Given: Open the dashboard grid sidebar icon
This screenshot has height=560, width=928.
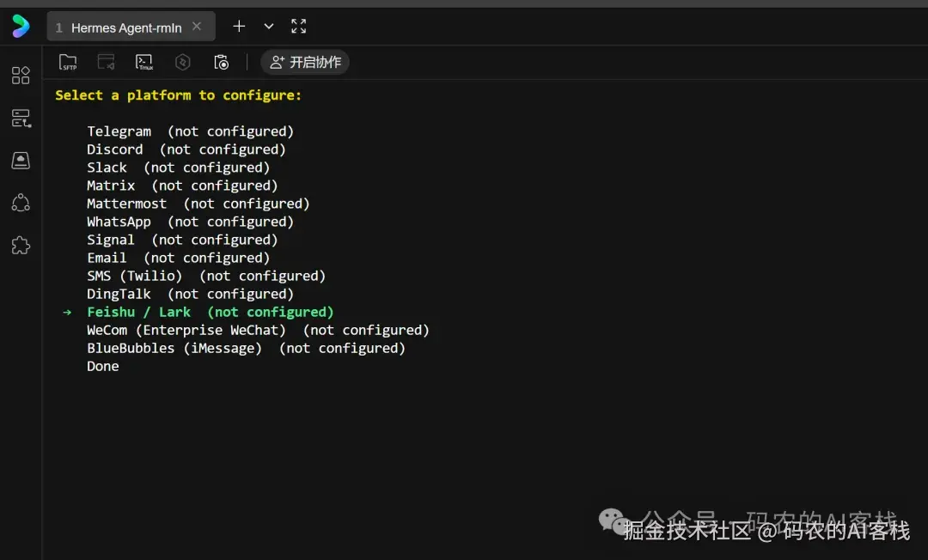Looking at the screenshot, I should [x=21, y=75].
